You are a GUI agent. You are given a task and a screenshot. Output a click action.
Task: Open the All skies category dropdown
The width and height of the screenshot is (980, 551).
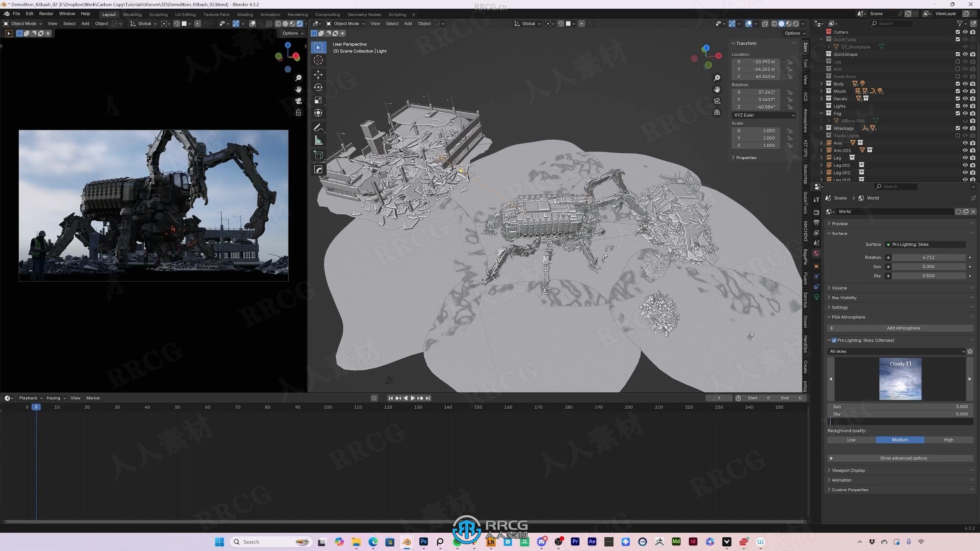[897, 351]
